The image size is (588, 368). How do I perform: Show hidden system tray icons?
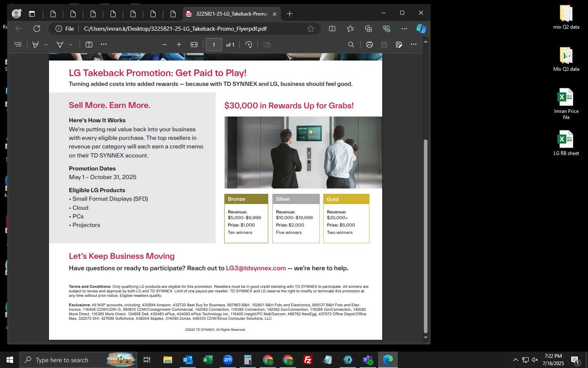click(x=515, y=360)
